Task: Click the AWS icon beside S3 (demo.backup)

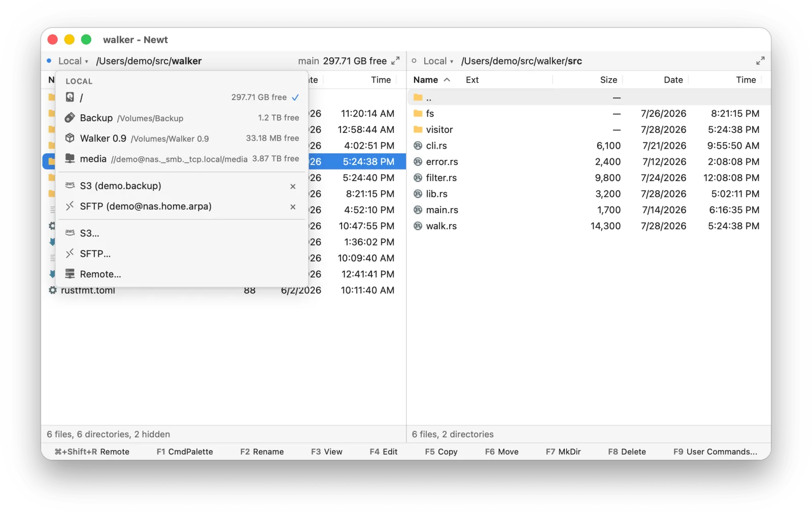Action: [70, 185]
